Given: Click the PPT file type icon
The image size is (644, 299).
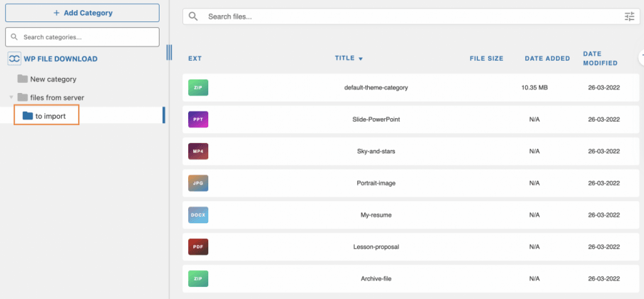Looking at the screenshot, I should 198,119.
